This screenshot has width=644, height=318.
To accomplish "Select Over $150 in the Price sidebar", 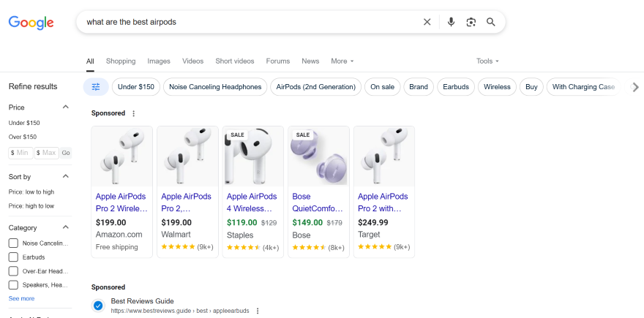I will [x=23, y=137].
